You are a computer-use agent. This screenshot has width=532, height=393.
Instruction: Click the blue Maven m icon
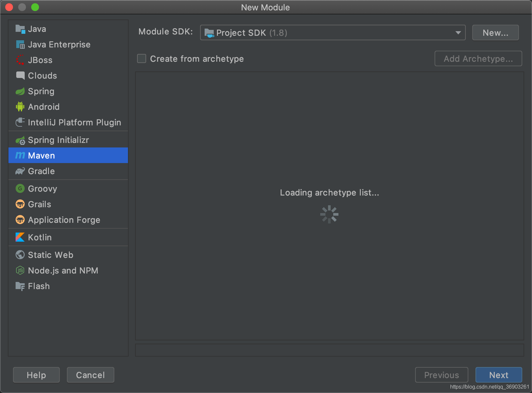click(20, 156)
